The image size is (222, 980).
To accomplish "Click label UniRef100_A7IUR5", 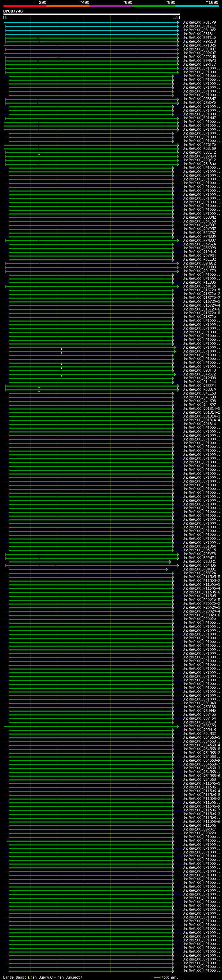I will (199, 45).
